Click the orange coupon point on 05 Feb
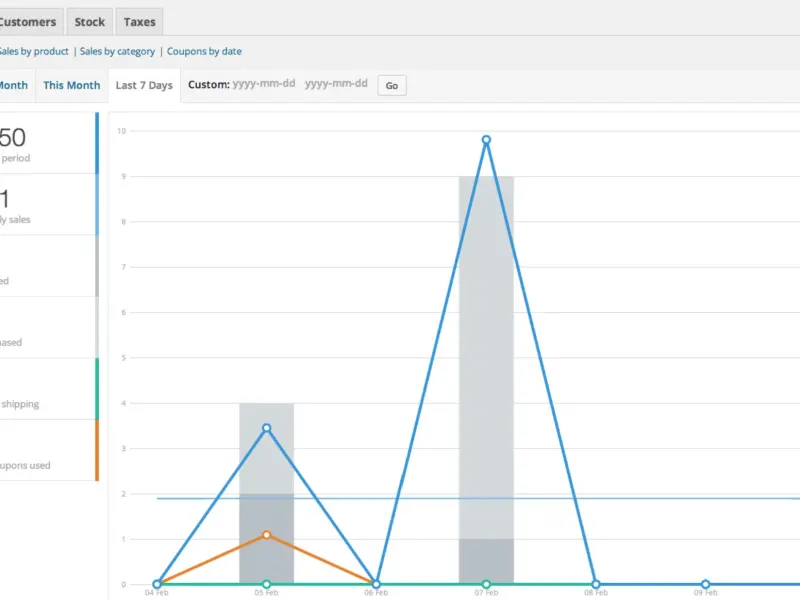The height and width of the screenshot is (600, 800). 266,535
